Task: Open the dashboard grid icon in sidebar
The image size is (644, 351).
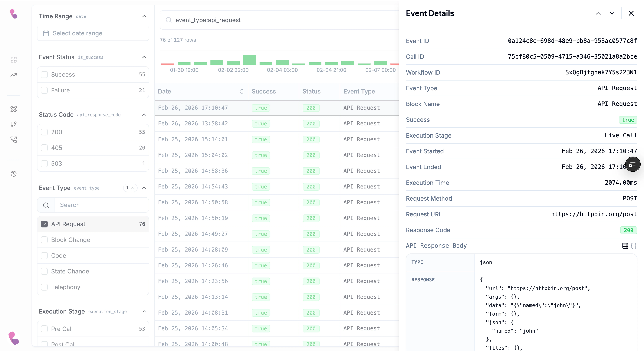Action: [x=14, y=60]
